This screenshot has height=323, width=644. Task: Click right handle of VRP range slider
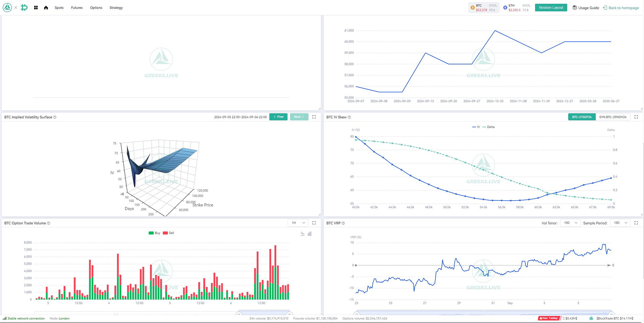pos(612,314)
